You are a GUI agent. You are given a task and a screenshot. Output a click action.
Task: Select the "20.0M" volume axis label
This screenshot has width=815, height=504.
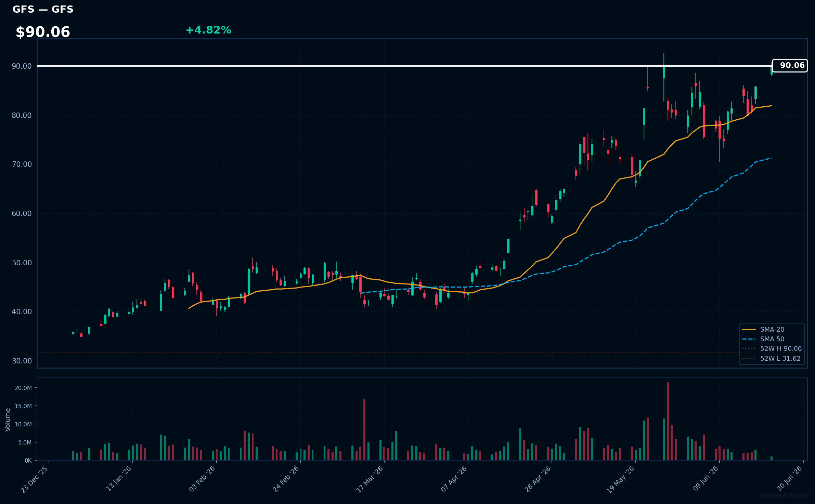point(23,388)
